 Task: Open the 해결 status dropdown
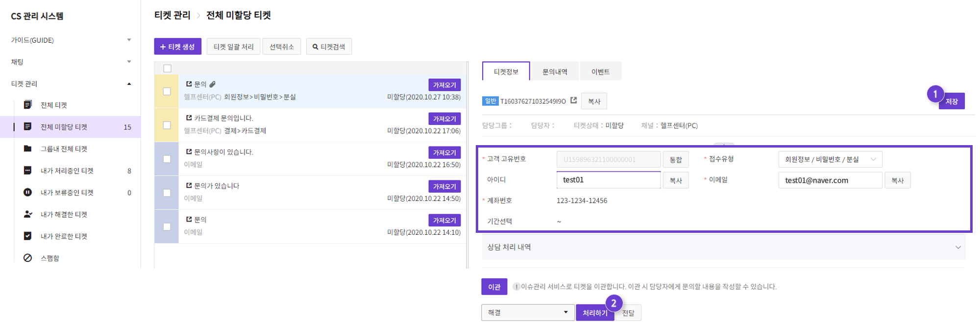coord(528,313)
